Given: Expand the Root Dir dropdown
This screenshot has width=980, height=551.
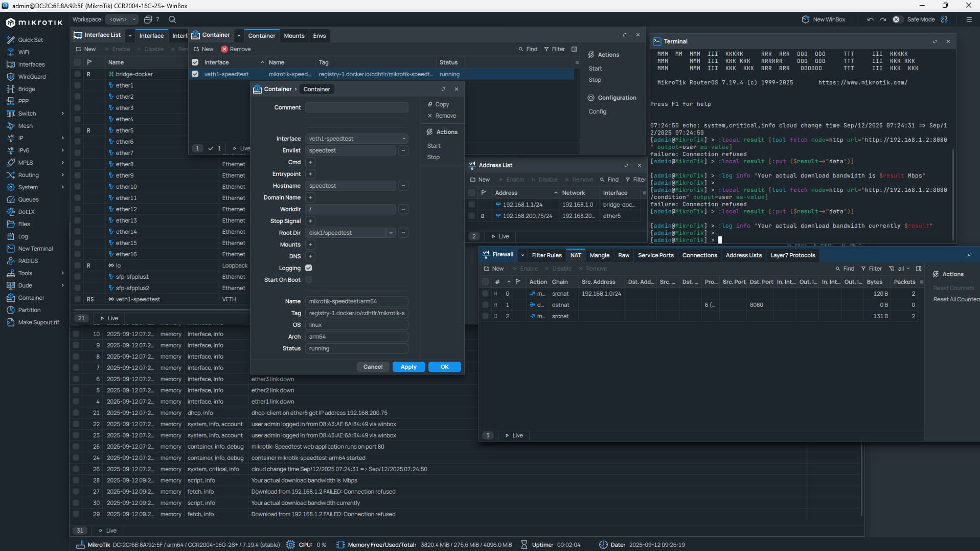Looking at the screenshot, I should (391, 233).
